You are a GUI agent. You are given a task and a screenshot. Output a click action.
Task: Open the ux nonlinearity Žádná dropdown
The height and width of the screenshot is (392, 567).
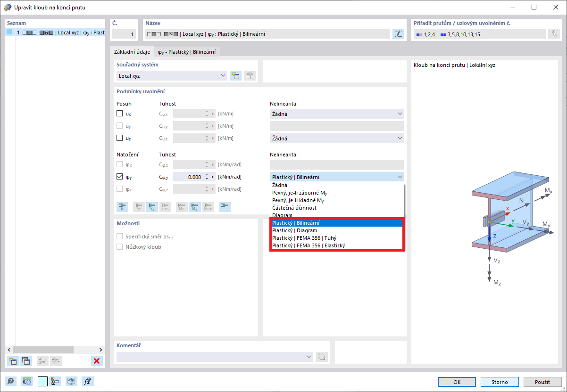point(337,114)
